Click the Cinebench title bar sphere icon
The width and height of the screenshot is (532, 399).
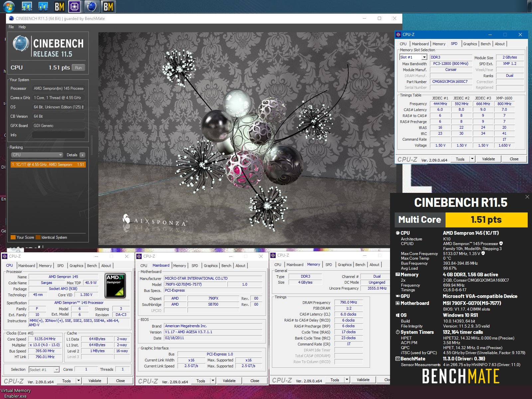(11, 18)
